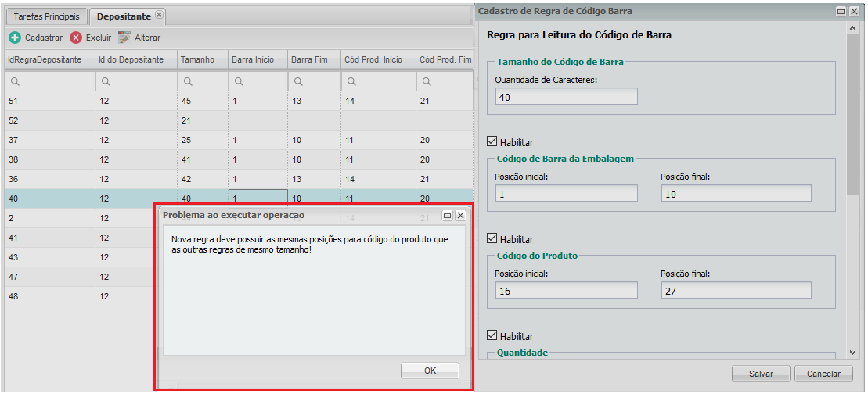This screenshot has height=394, width=868.
Task: Click Tamanho value 42 in row 36
Action: point(186,179)
